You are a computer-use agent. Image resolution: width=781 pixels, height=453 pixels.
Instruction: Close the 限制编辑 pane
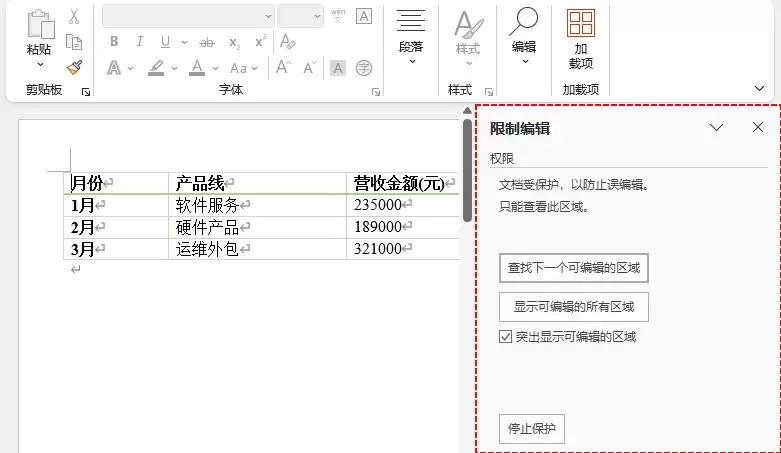coord(758,127)
